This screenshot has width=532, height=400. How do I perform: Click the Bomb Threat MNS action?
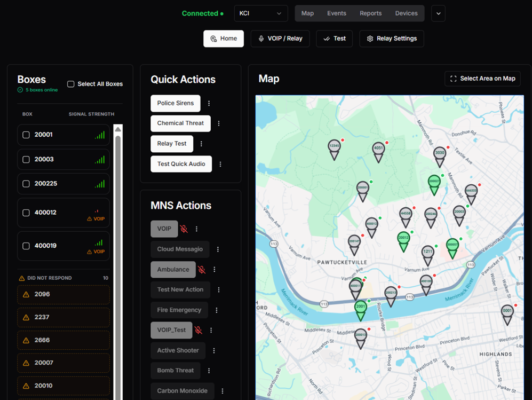[176, 371]
